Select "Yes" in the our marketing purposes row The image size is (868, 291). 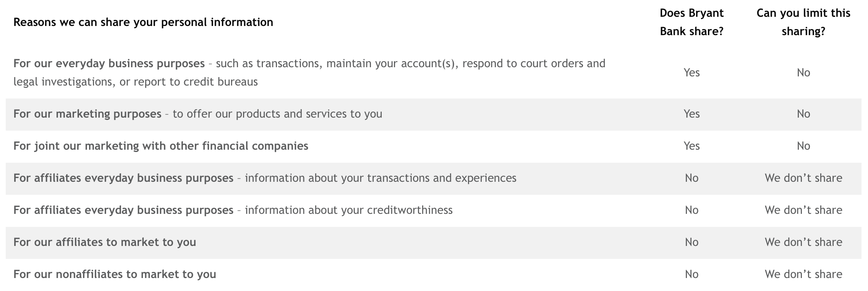click(x=691, y=114)
